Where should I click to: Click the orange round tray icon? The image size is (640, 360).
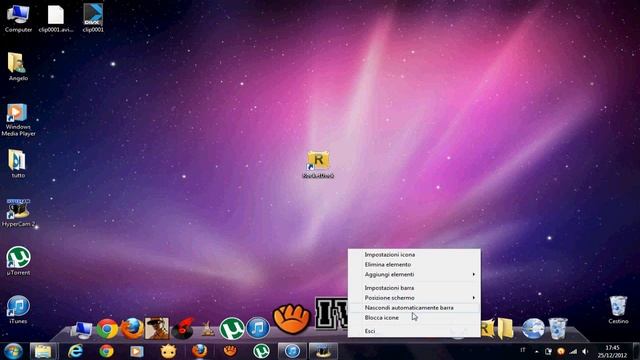561,351
